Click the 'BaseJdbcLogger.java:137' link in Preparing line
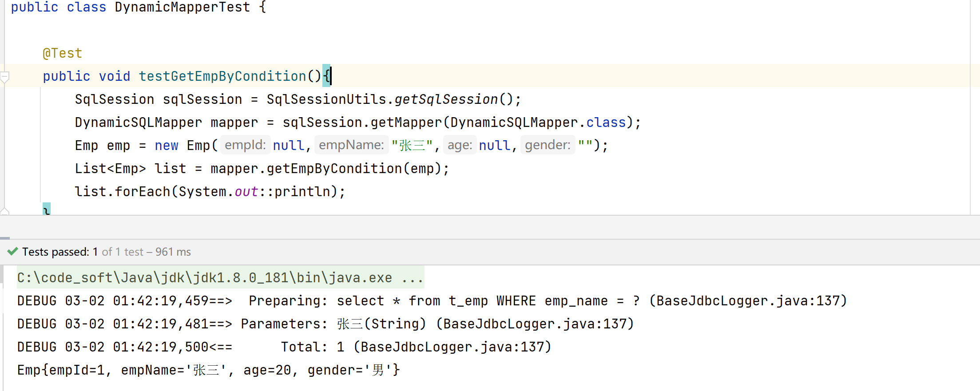The width and height of the screenshot is (980, 391). pos(748,301)
